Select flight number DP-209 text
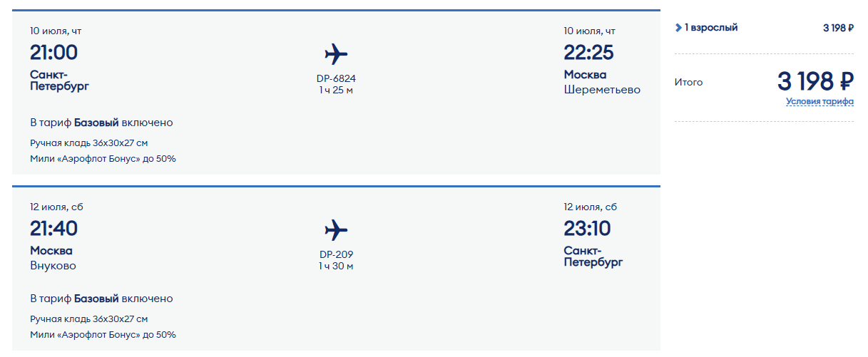Viewport: 868px width, 357px height. [x=336, y=254]
